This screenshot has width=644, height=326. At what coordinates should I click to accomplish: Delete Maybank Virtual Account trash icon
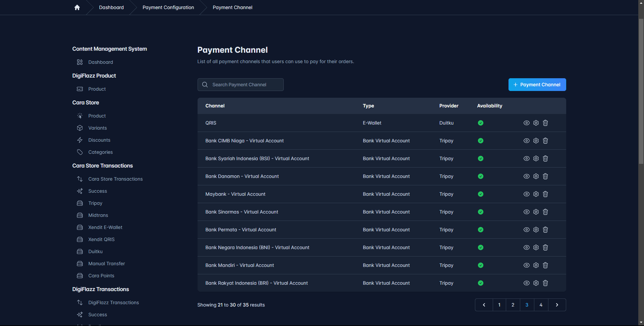pos(545,194)
